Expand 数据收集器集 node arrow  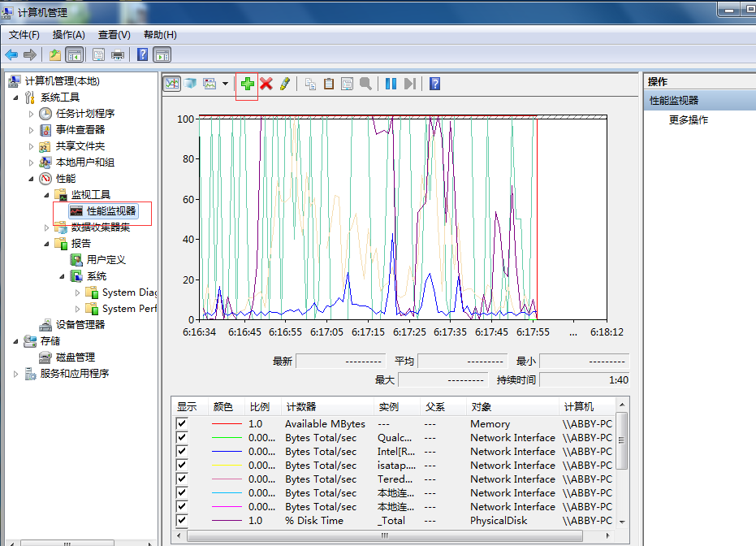(x=47, y=227)
